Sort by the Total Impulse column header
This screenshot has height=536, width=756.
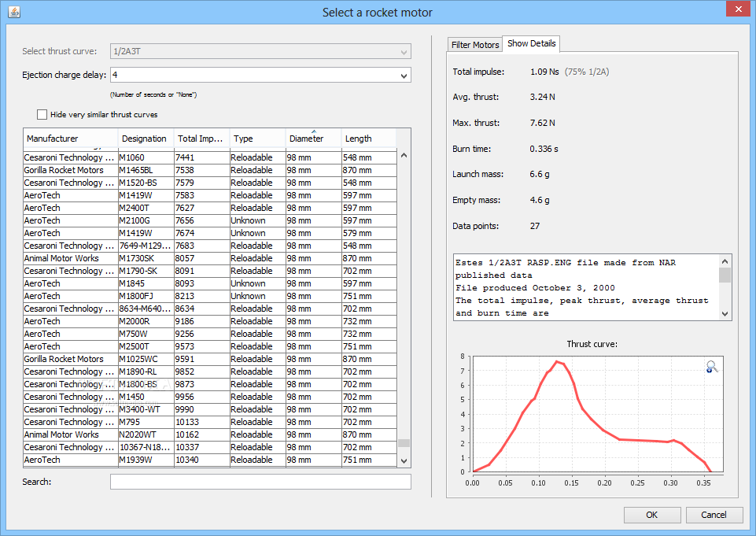(x=201, y=139)
